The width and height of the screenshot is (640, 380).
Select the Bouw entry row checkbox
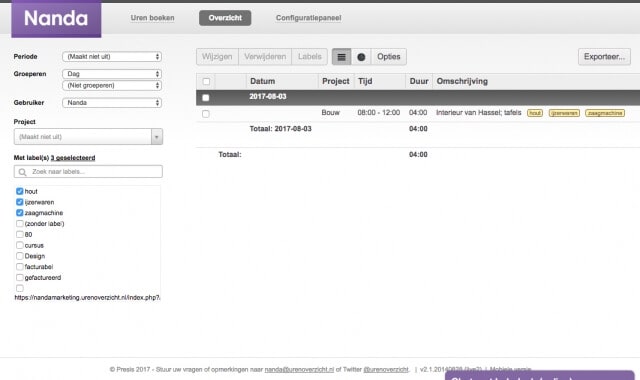[206, 113]
